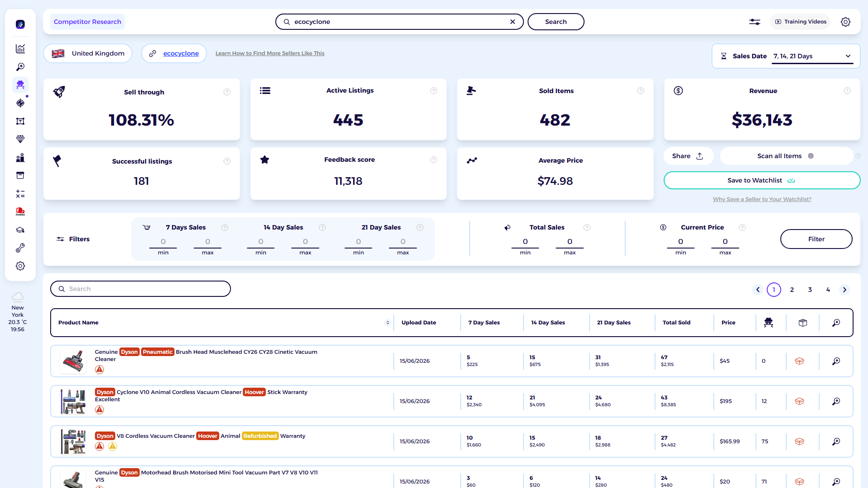This screenshot has width=868, height=488.
Task: Show Sell through help tooltip icon
Action: pos(227,92)
